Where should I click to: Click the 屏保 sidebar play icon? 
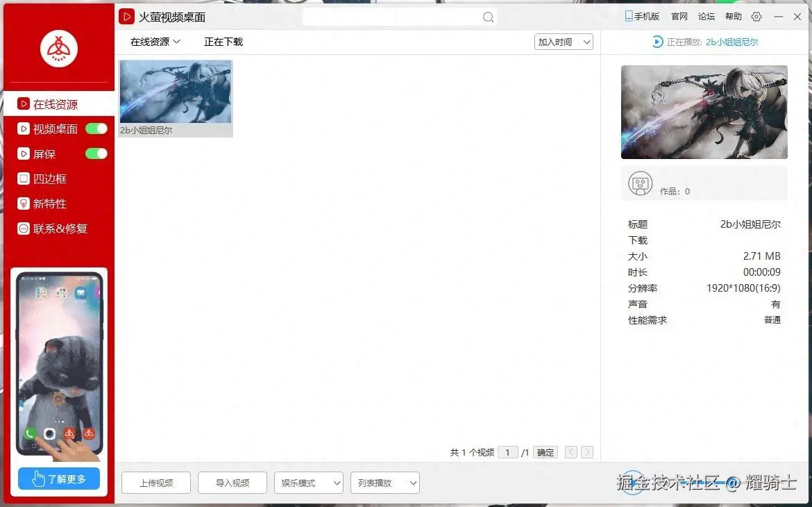click(x=24, y=153)
